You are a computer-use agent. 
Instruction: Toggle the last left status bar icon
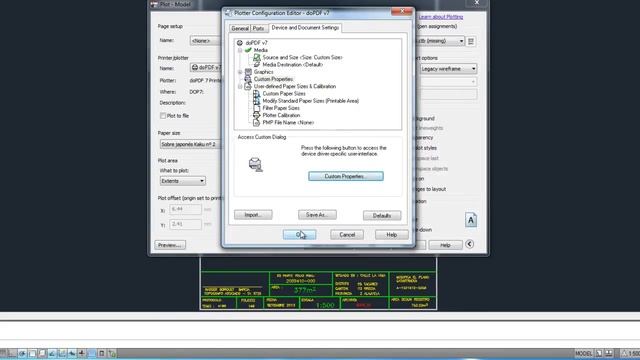(112, 353)
